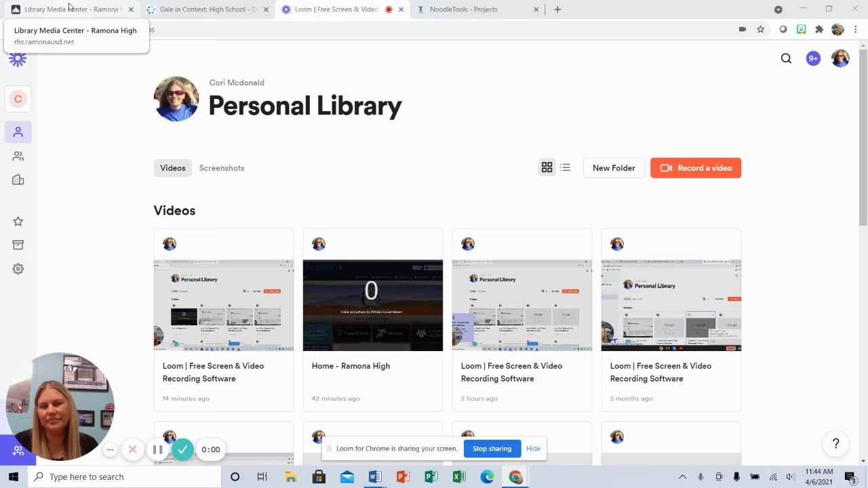
Task: Open the 9+ notifications badge
Action: click(x=813, y=59)
